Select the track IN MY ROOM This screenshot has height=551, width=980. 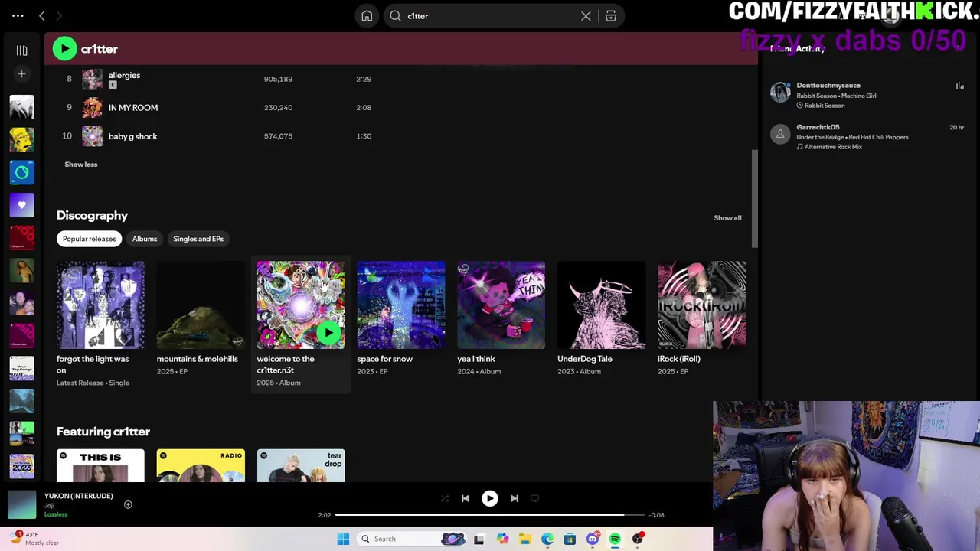click(x=132, y=108)
